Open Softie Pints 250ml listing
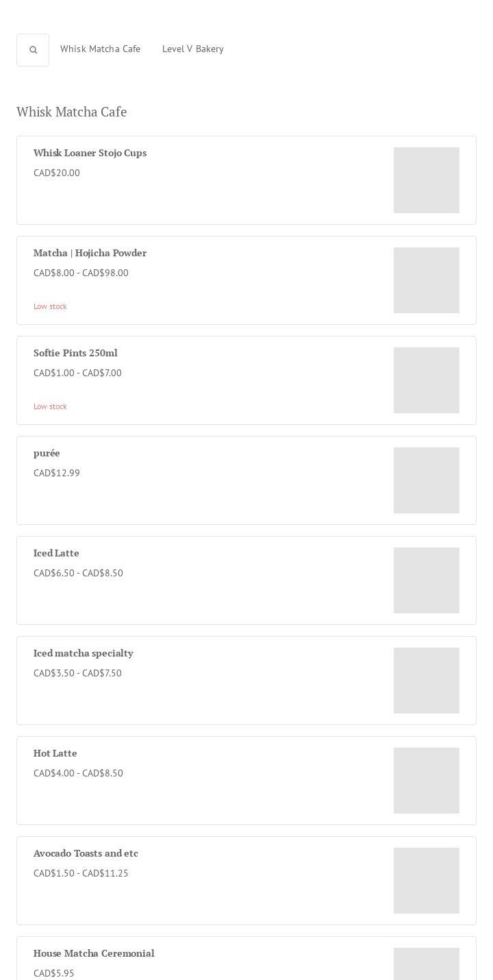493x980 pixels. click(x=75, y=353)
